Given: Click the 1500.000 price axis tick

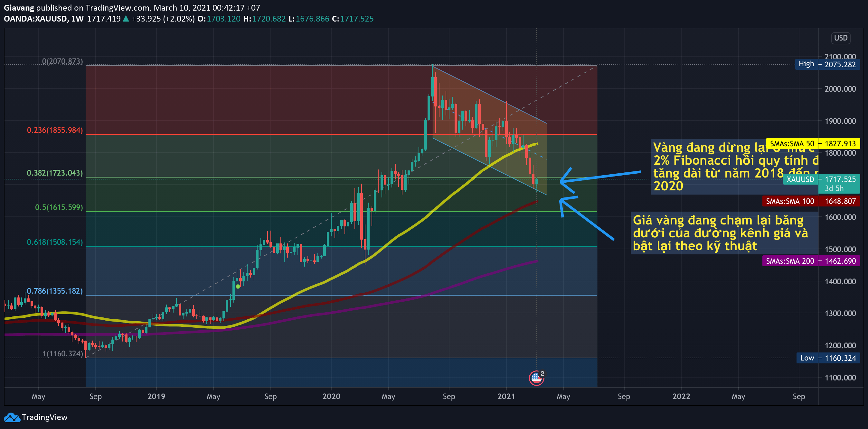Looking at the screenshot, I should [840, 249].
